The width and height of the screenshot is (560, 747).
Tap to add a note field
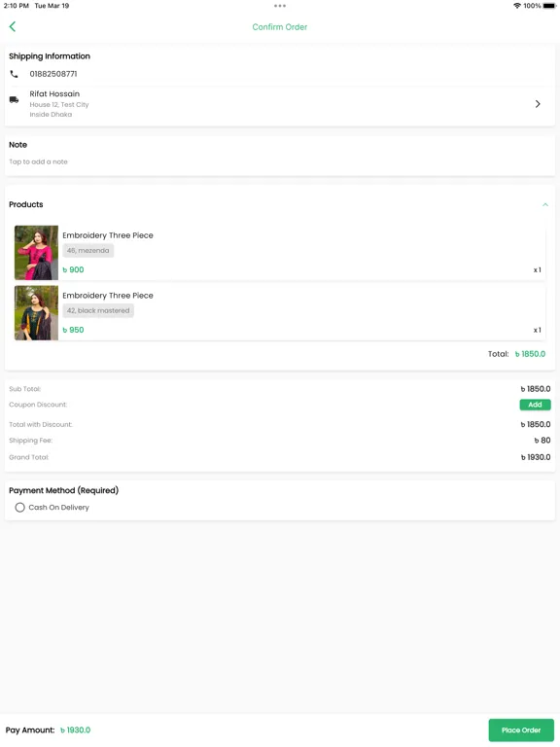(38, 162)
